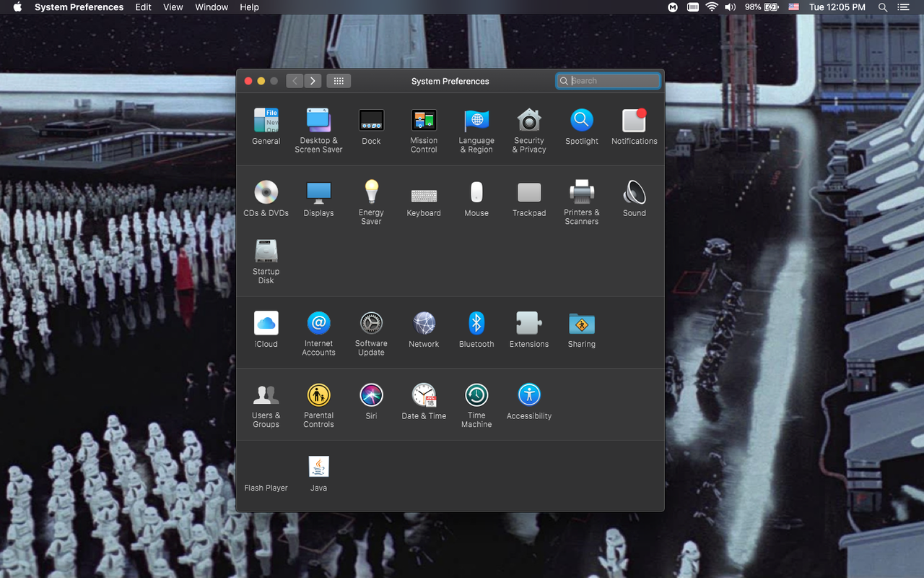Screen dimensions: 924x578
Task: Open Mission Control settings
Action: click(424, 121)
